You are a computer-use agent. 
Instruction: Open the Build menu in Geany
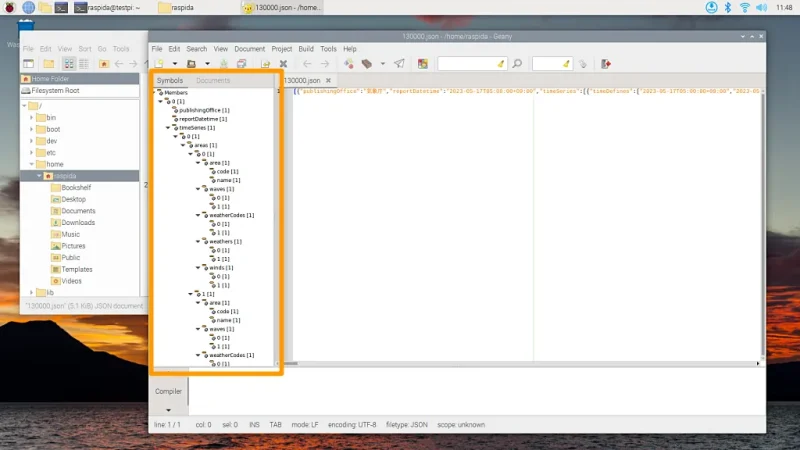click(x=306, y=49)
